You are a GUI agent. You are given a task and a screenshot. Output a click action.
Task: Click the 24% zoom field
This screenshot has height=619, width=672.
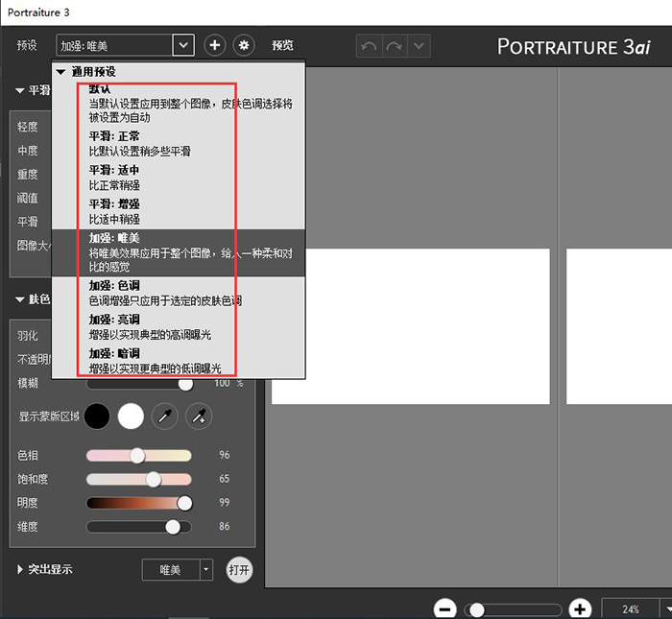click(x=631, y=608)
